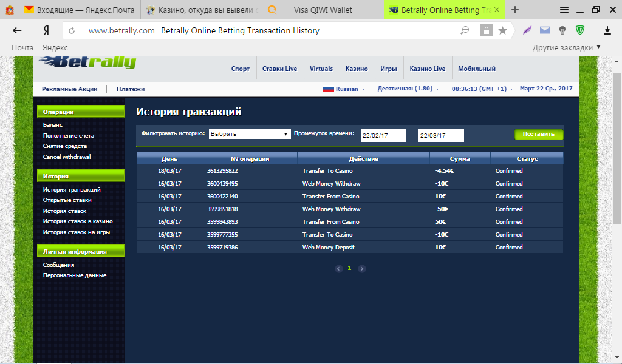This screenshot has width=622, height=364.
Task: Open a new tab with plus icon
Action: coord(515,10)
